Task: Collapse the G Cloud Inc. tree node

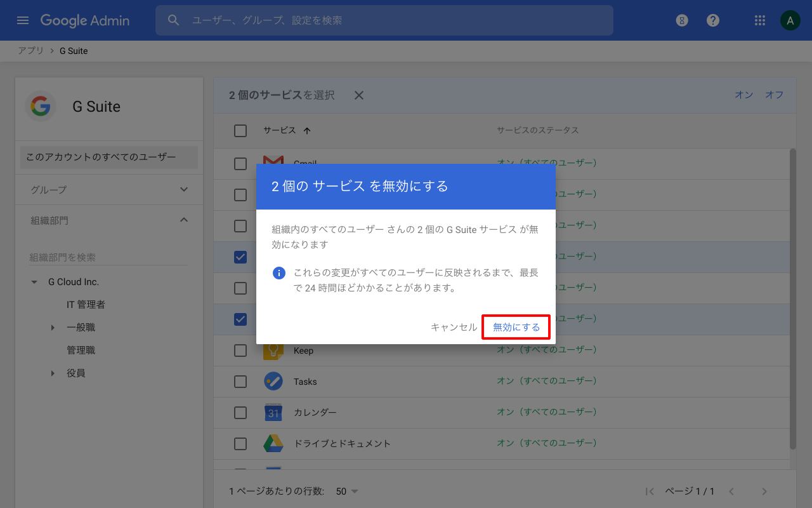Action: point(34,282)
